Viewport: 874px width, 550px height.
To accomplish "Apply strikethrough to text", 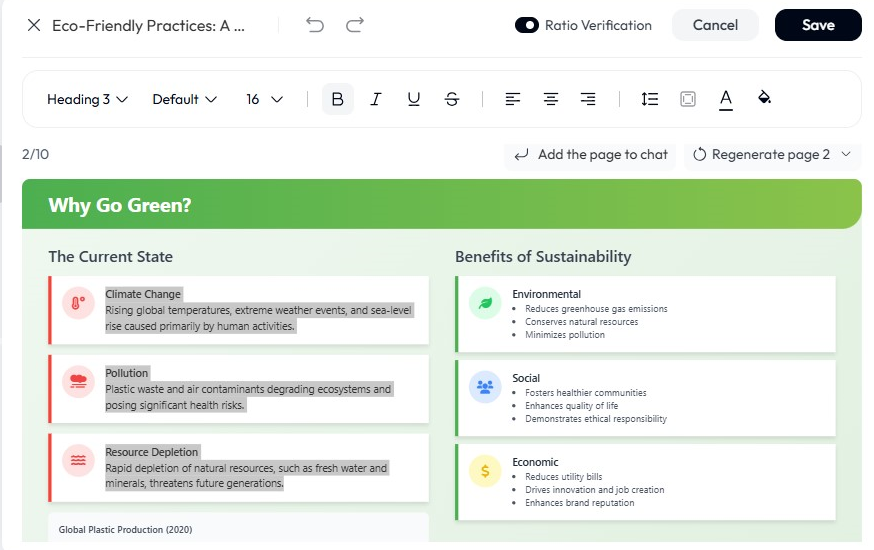I will pyautogui.click(x=452, y=99).
